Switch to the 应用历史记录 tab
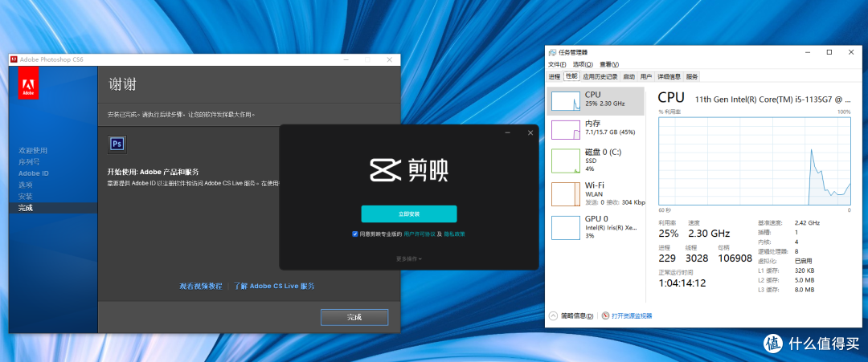The height and width of the screenshot is (362, 868). pyautogui.click(x=600, y=77)
